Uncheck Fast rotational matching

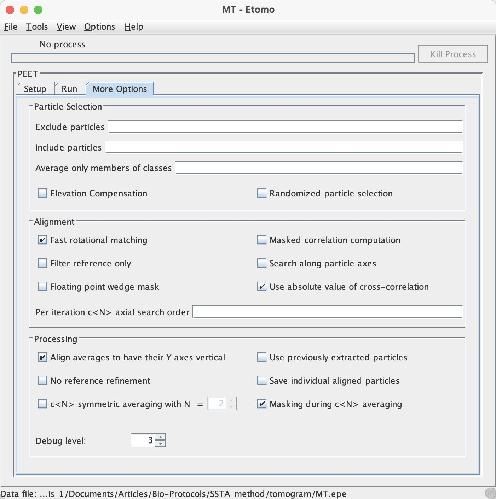42,240
